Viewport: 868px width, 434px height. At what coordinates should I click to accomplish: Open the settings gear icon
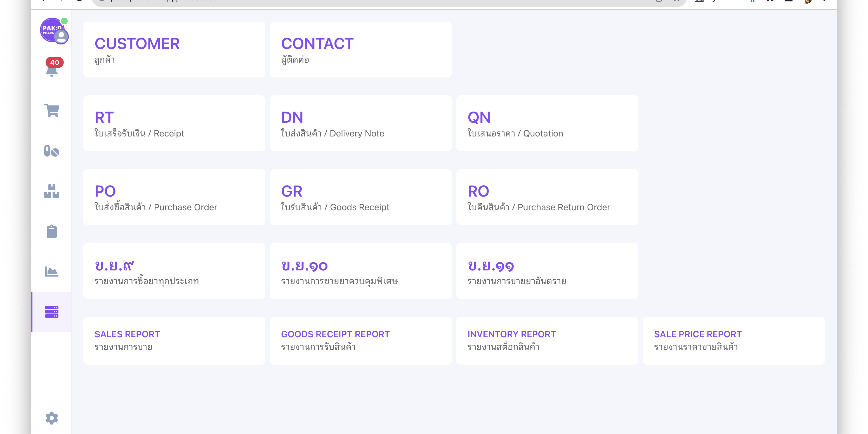click(51, 418)
